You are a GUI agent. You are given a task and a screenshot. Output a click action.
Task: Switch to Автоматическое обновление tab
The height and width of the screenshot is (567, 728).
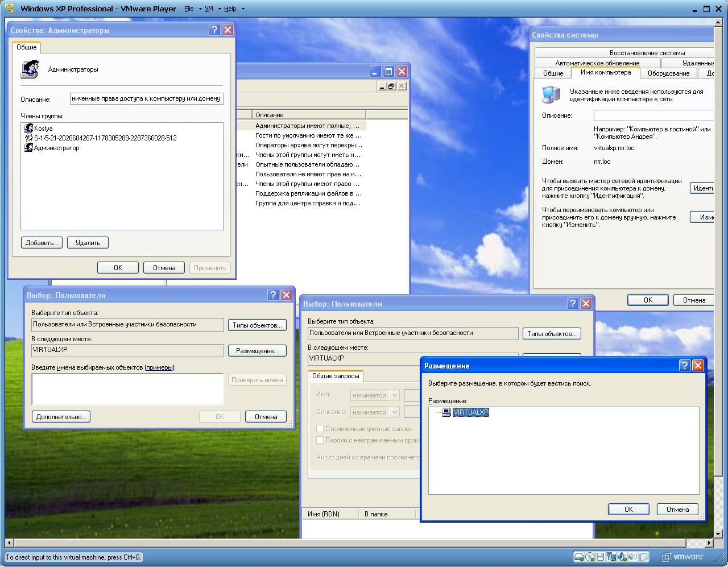(x=597, y=63)
